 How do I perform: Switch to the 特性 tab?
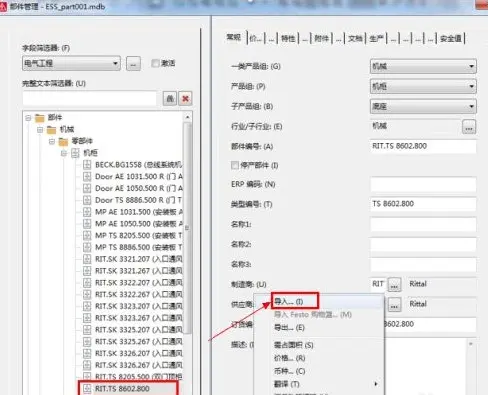coord(288,39)
